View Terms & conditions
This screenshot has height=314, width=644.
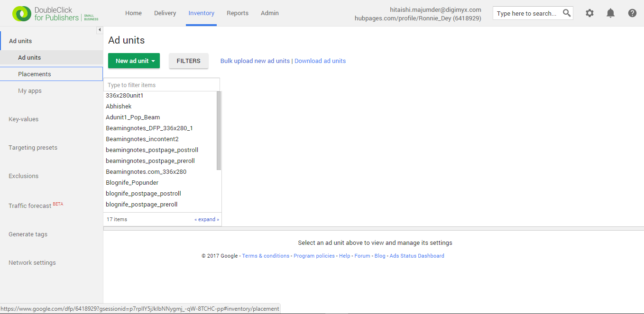(266, 255)
